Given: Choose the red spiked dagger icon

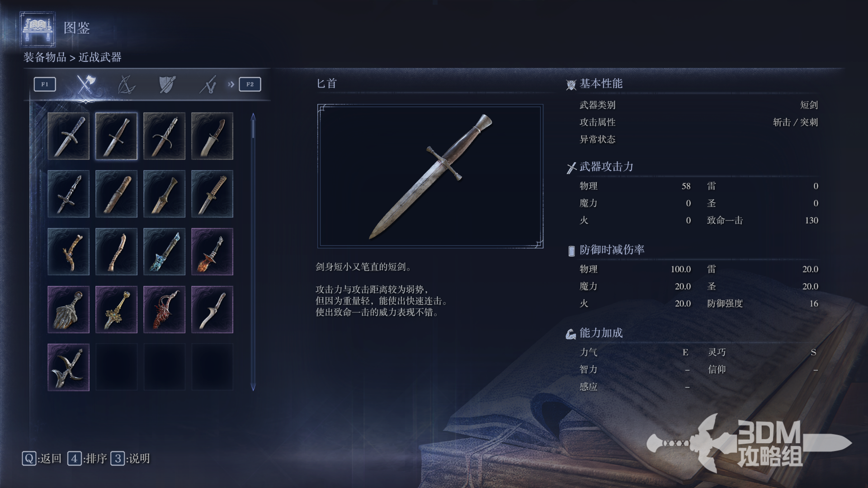Looking at the screenshot, I should tap(164, 310).
